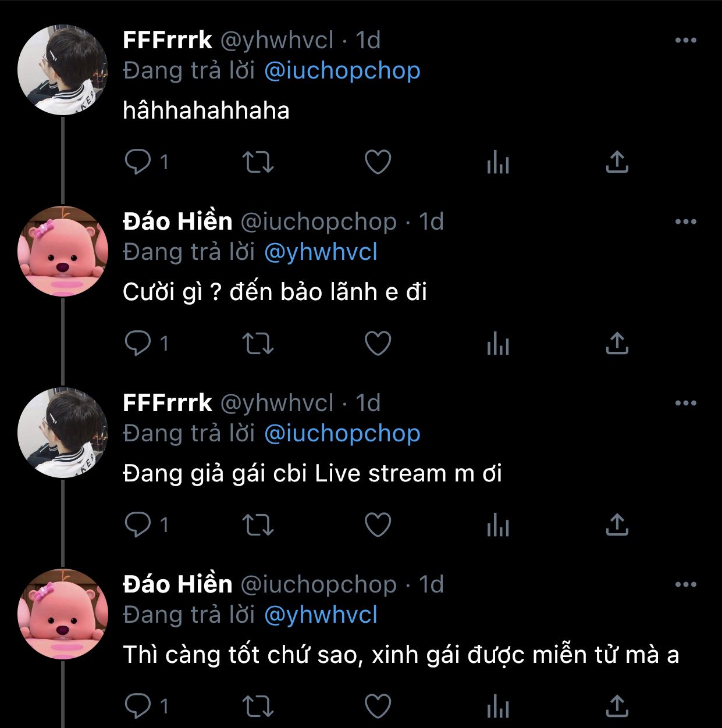The image size is (722, 728).
Task: Share the "hâhhahahhaha" tweet
Action: click(x=617, y=162)
